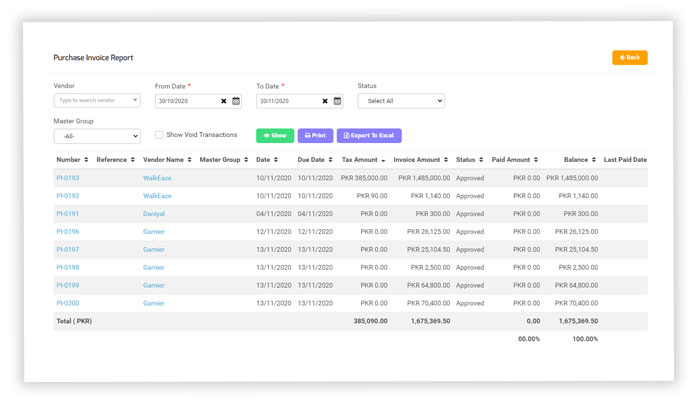The width and height of the screenshot is (699, 403).
Task: Open invoice PI-0193 link
Action: pos(68,178)
